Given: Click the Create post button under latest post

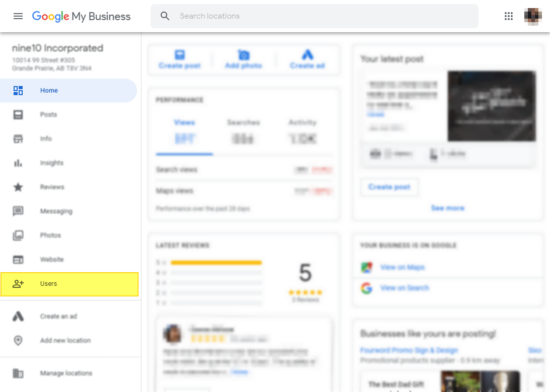Looking at the screenshot, I should pyautogui.click(x=389, y=187).
